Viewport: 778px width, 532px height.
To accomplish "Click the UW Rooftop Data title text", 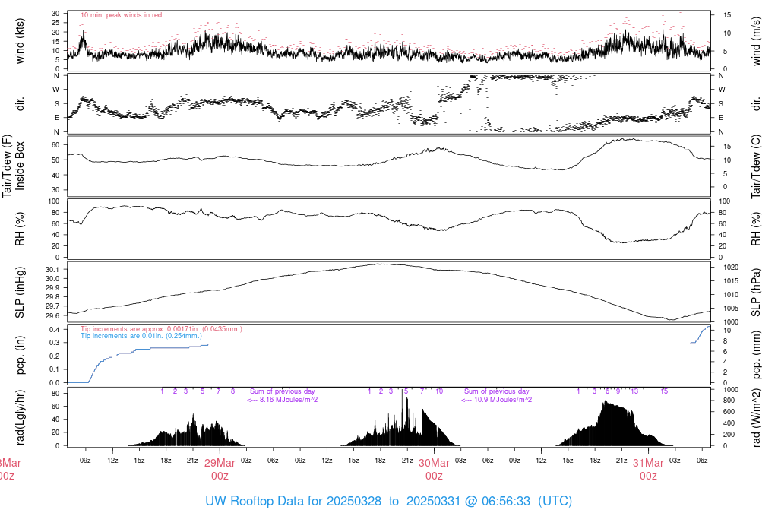I will (388, 501).
